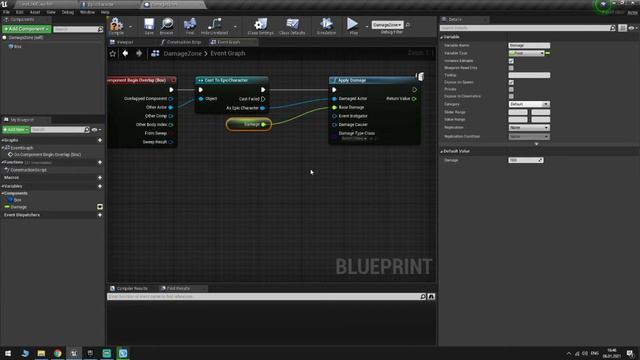
Task: Open Class Settings from the toolbar
Action: (261, 25)
